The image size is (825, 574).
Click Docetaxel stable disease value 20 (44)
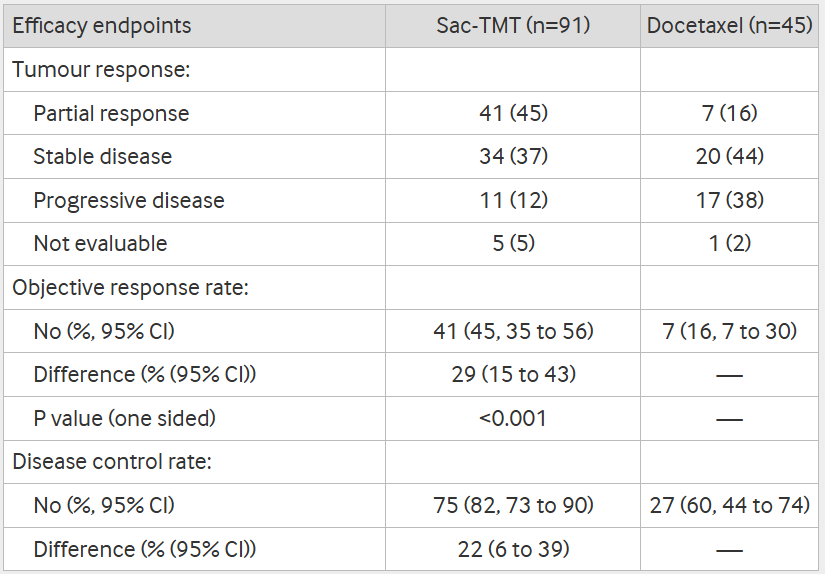point(729,157)
